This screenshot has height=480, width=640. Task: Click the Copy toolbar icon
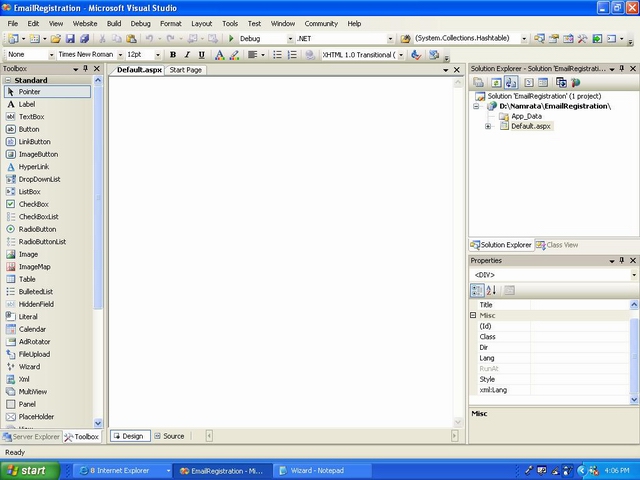(117, 39)
